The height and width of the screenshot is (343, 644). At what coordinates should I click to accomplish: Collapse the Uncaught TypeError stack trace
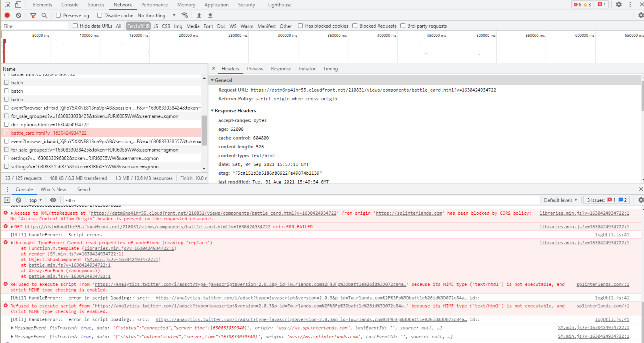click(12, 243)
